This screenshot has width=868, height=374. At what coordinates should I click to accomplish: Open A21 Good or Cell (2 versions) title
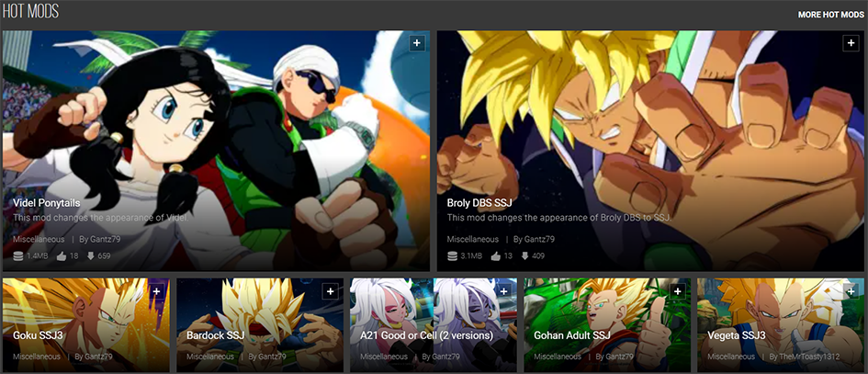(426, 335)
